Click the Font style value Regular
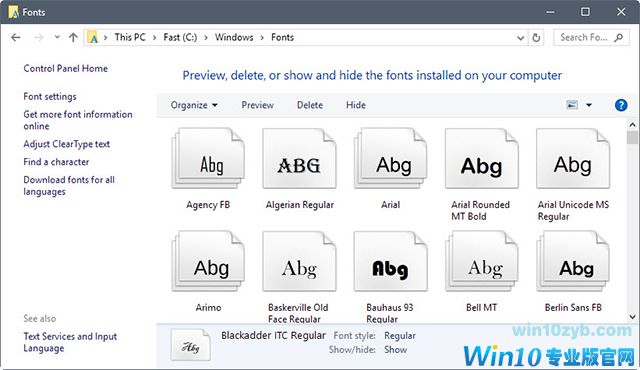Screen dimensions: 640x370 [x=400, y=336]
